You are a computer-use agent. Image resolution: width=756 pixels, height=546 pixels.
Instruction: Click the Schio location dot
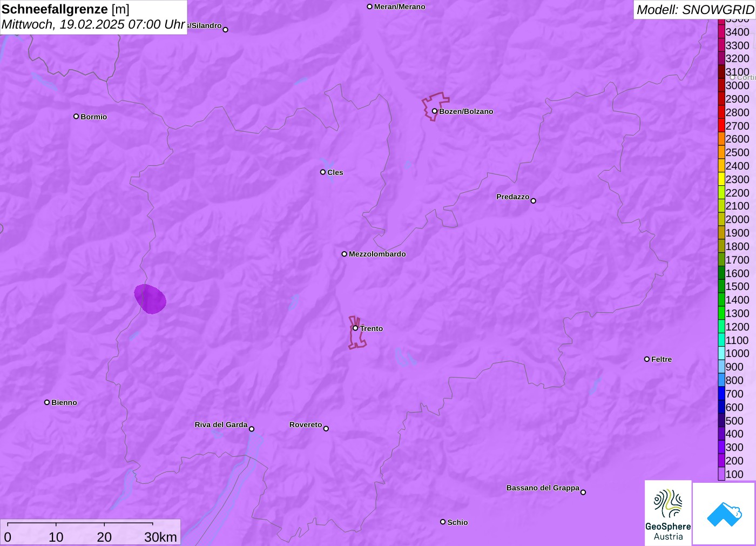pos(443,522)
